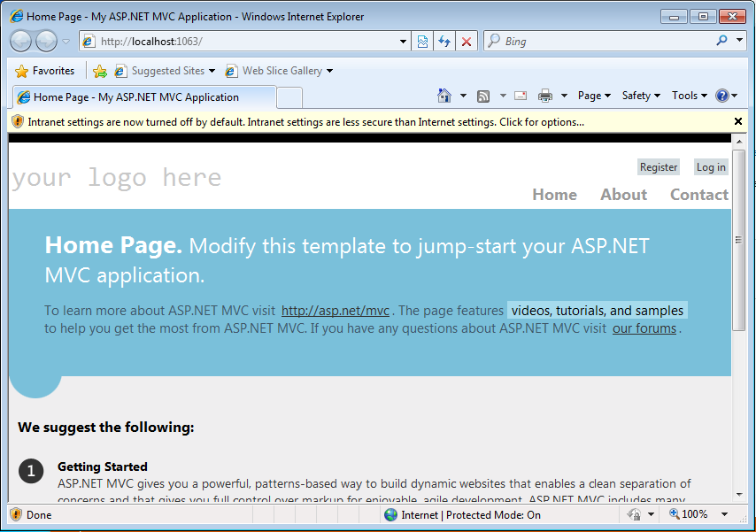Go to the Home navigation link
The image size is (756, 532).
pyautogui.click(x=554, y=195)
